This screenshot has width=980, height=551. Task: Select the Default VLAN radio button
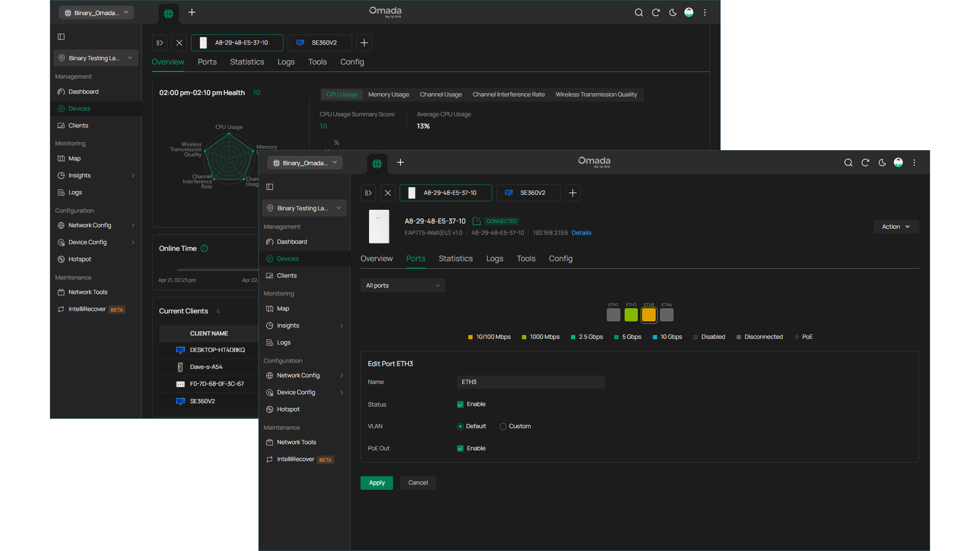(x=460, y=426)
